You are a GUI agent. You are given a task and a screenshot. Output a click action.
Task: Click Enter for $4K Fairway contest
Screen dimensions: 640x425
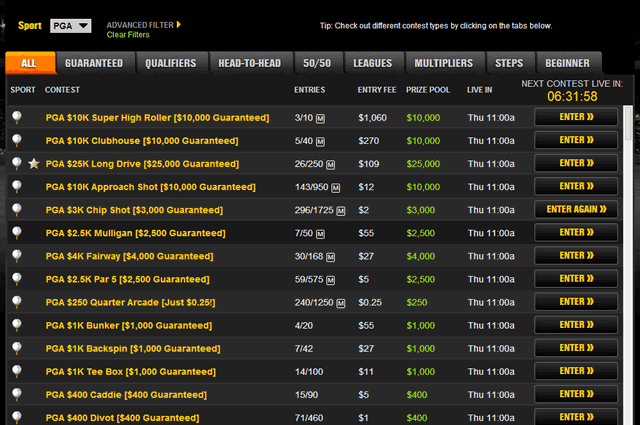point(576,256)
